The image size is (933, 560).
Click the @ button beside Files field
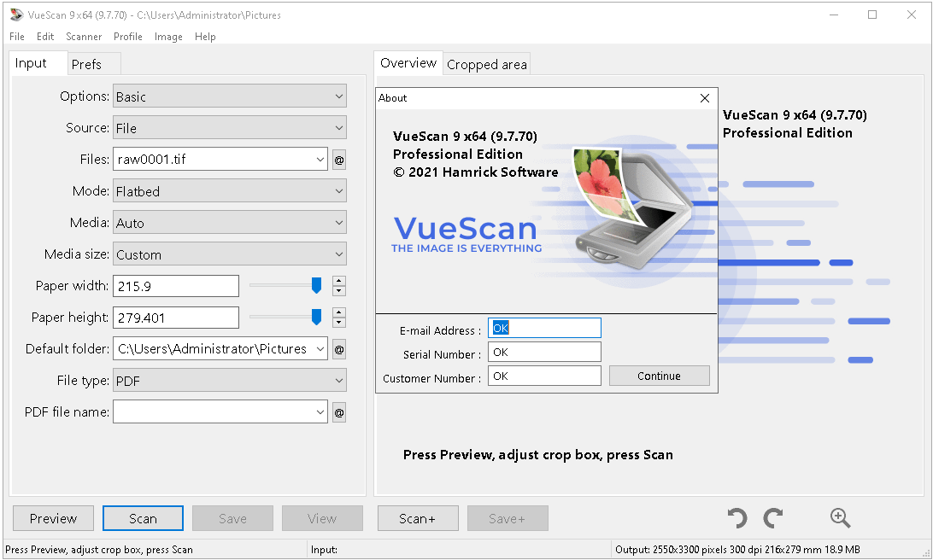point(339,160)
